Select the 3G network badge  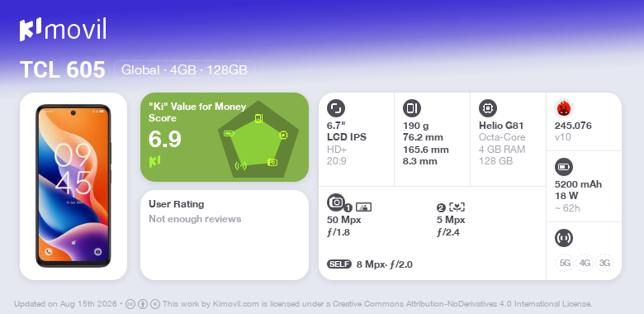[604, 263]
